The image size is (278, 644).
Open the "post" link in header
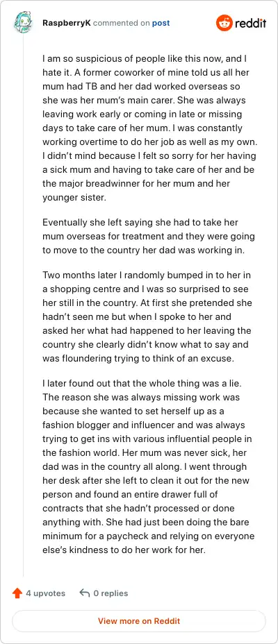click(x=161, y=23)
